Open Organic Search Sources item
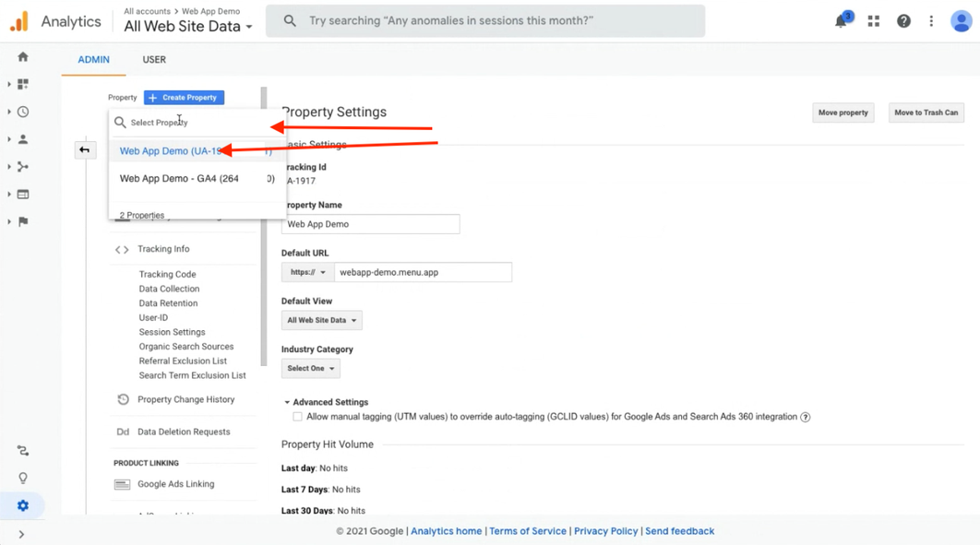The image size is (980, 545). pos(186,346)
